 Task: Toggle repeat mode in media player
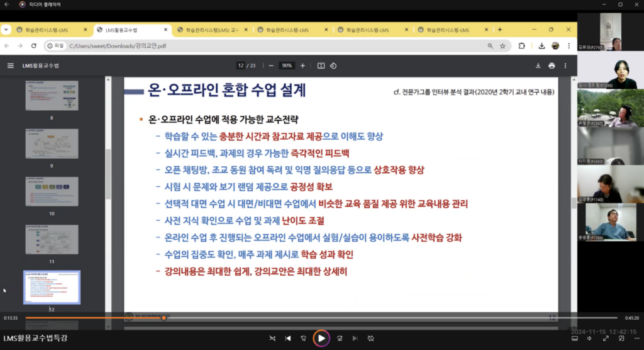pos(371,339)
